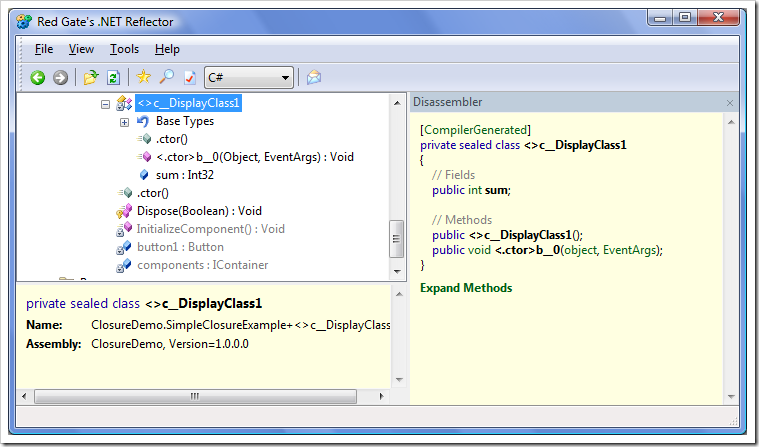Select sum : Int32 tree item
This screenshot has width=759, height=447.
[184, 175]
